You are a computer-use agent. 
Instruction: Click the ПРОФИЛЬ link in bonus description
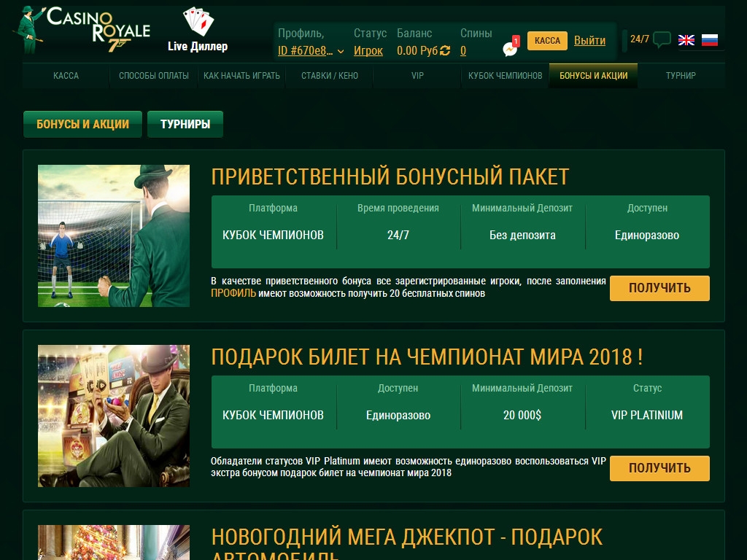[233, 293]
